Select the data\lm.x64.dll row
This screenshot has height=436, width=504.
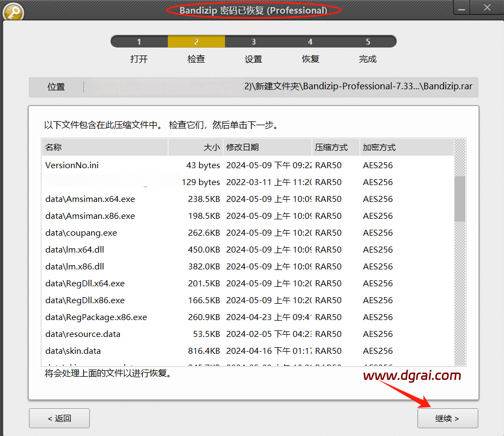[248, 250]
